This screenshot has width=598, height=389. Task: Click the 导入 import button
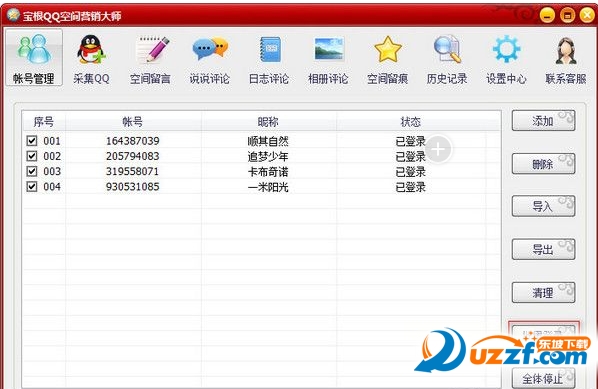click(543, 206)
